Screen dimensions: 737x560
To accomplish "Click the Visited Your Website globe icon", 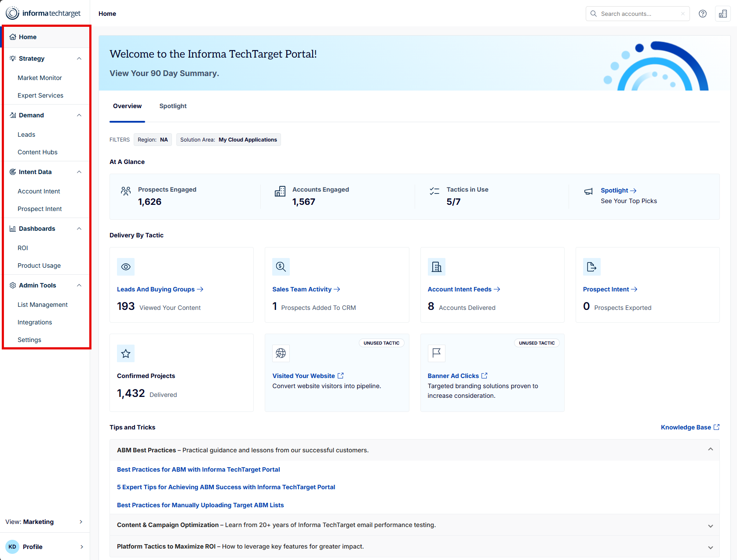I will 281,353.
